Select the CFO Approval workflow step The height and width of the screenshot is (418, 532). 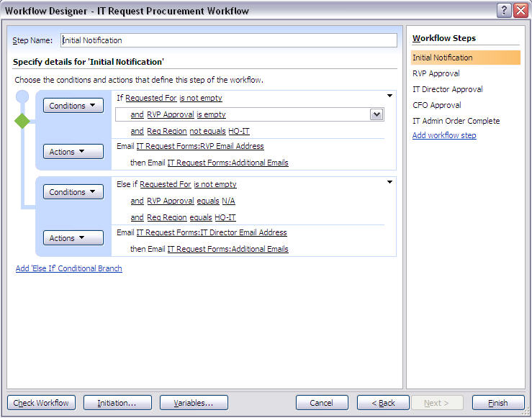pos(437,105)
